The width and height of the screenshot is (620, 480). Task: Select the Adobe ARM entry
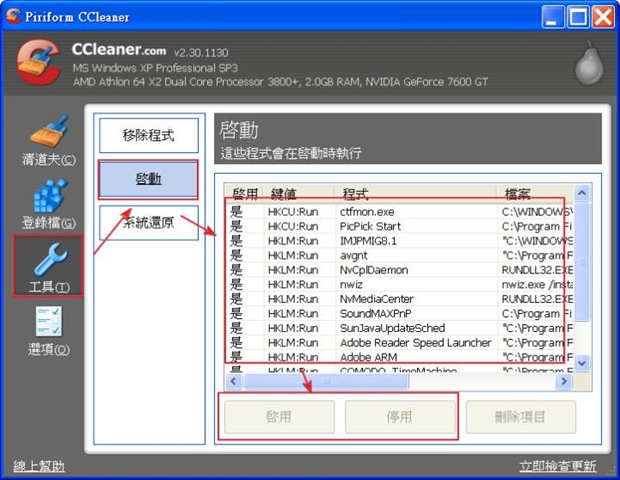[399, 357]
